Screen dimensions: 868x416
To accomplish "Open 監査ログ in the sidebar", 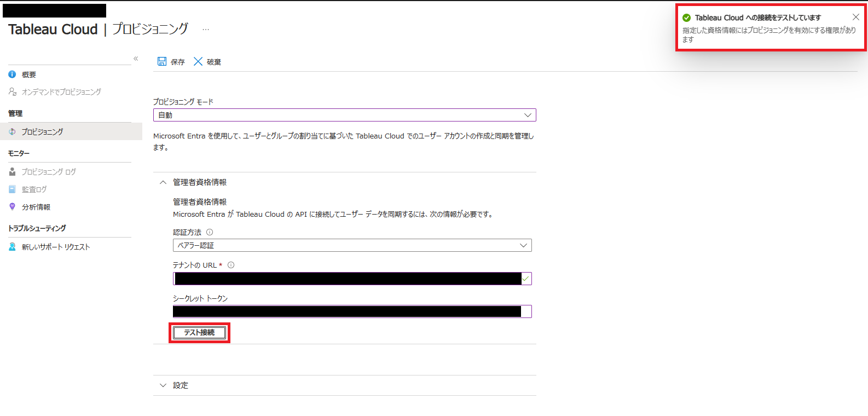I will [34, 189].
